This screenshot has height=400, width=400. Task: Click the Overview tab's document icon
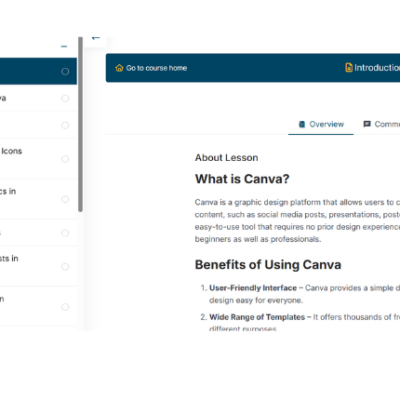click(x=302, y=124)
